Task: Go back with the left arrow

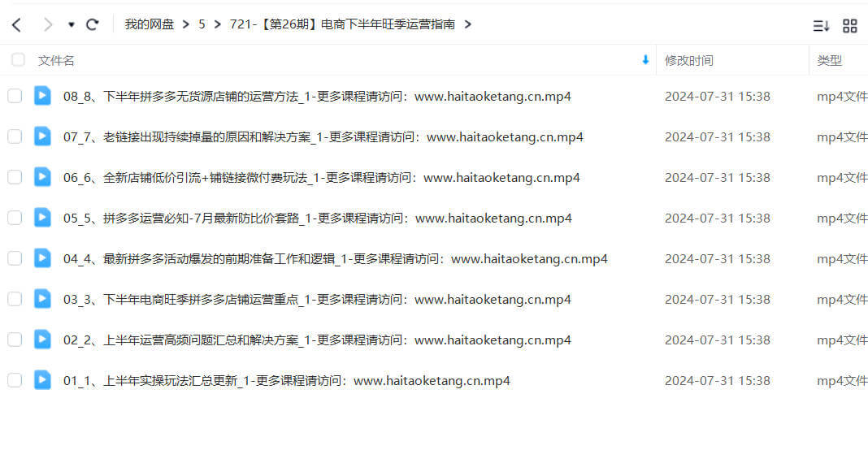Action: (x=16, y=25)
